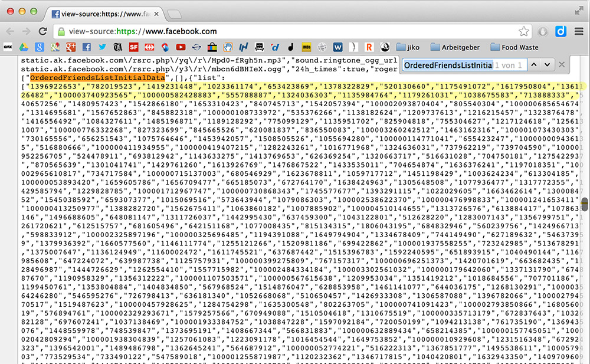Viewport: 590px width, 364px height.
Task: Go to previous find result
Action: point(533,64)
